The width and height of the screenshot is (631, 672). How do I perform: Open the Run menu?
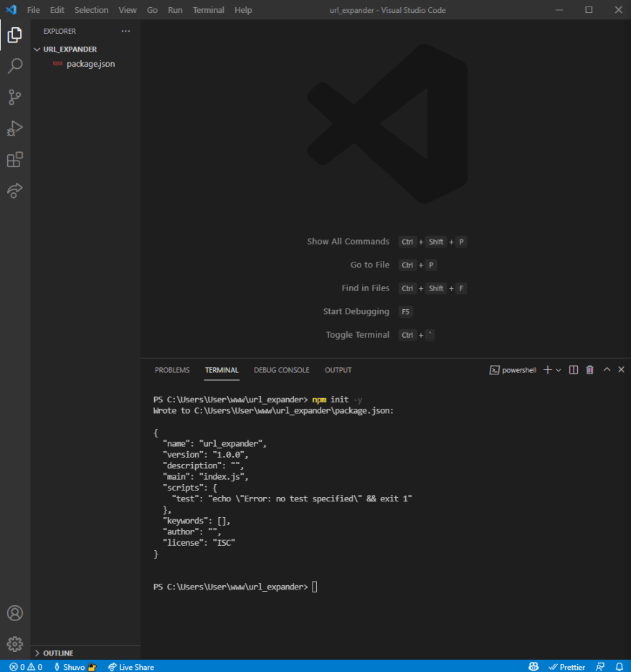[x=175, y=10]
